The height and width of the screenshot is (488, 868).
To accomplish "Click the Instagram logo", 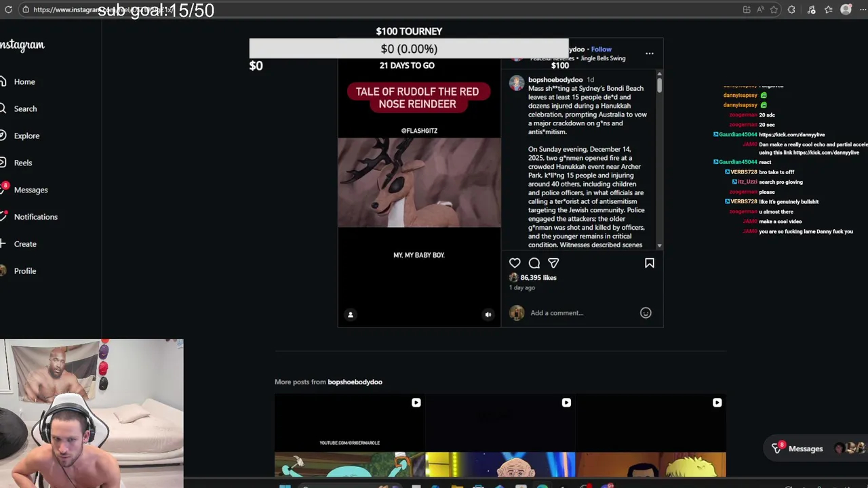I will [22, 45].
